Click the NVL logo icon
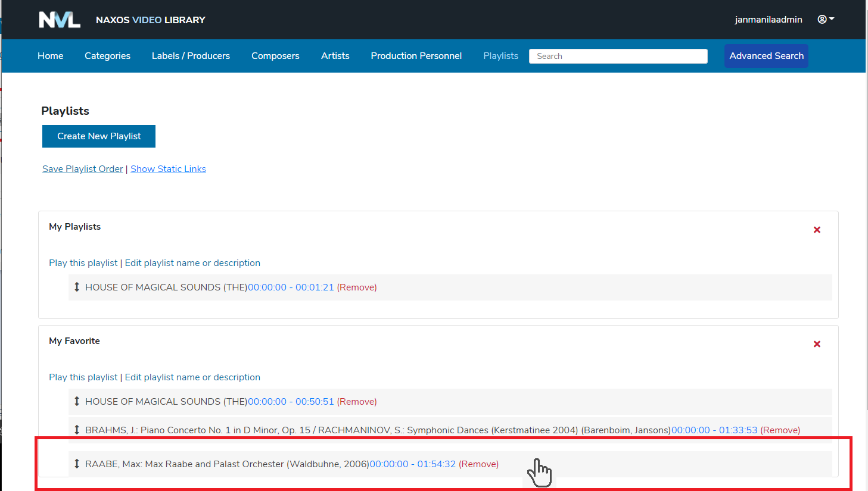The image size is (868, 491). click(60, 20)
